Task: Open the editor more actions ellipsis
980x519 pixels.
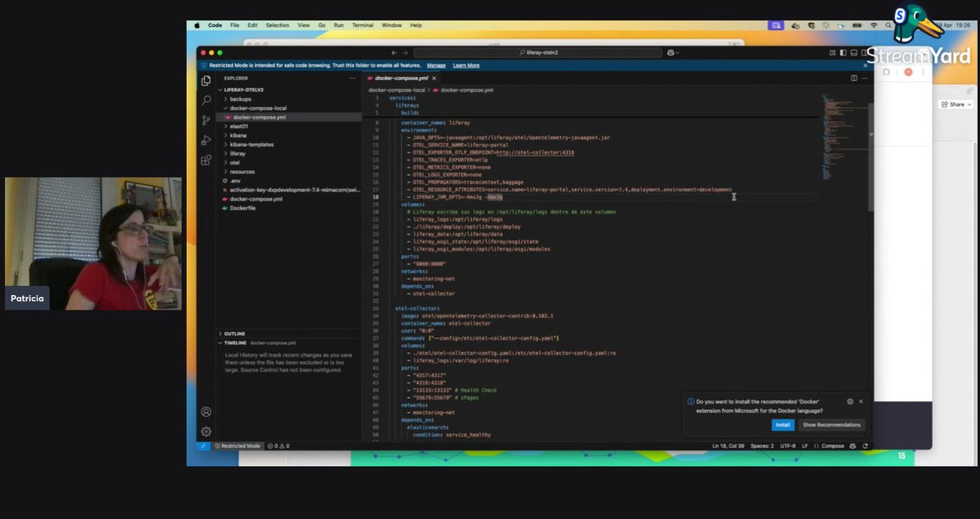Action: (x=865, y=78)
